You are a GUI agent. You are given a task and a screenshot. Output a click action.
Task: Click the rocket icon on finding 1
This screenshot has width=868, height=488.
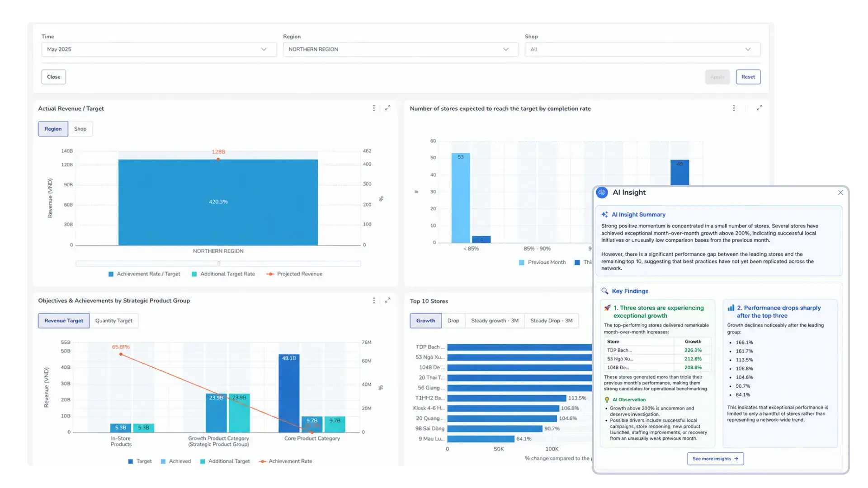click(x=608, y=308)
